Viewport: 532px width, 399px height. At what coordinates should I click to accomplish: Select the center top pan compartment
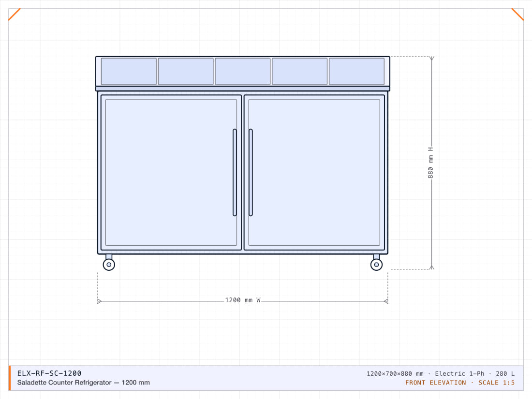coord(243,71)
